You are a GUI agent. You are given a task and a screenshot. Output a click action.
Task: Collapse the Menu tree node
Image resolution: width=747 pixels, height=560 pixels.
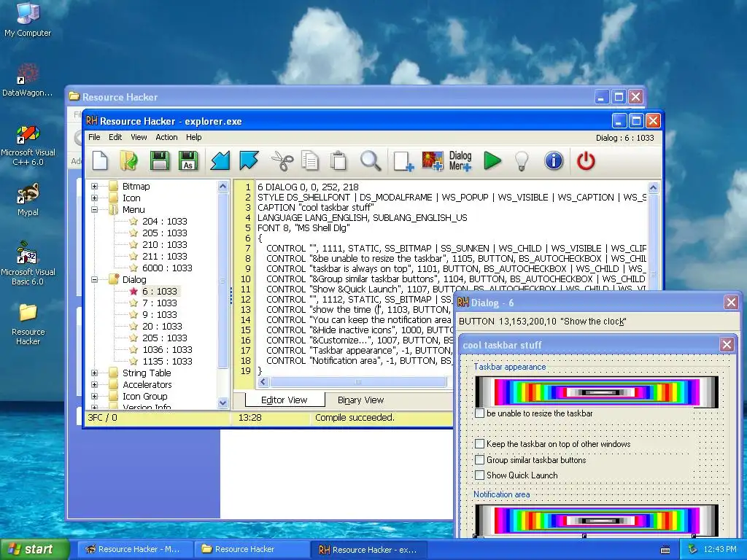pos(94,209)
